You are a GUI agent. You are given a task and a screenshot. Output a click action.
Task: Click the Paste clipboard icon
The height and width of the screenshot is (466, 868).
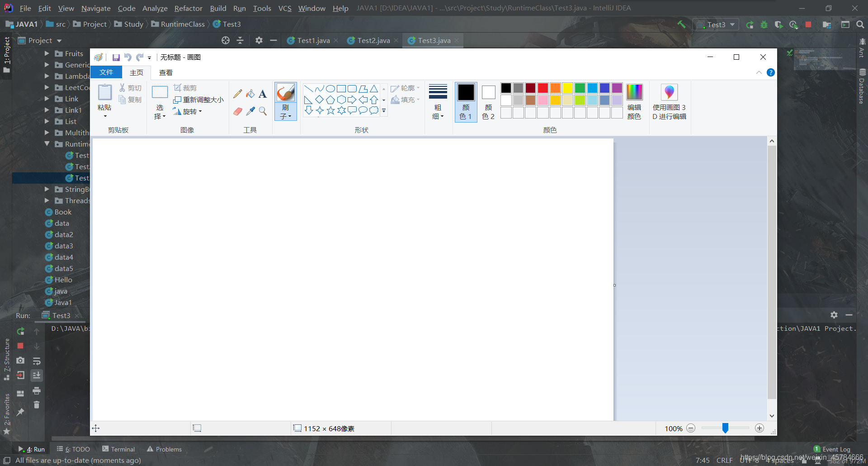pyautogui.click(x=105, y=93)
